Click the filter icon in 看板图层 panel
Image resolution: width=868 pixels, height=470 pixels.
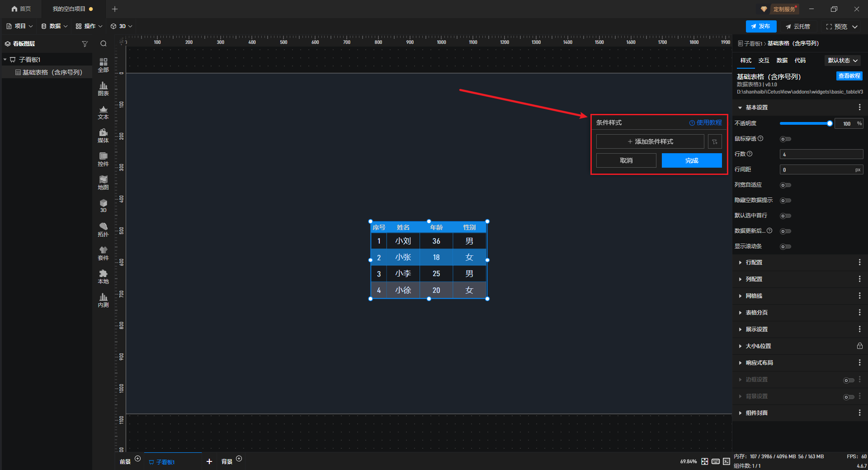[x=85, y=44]
